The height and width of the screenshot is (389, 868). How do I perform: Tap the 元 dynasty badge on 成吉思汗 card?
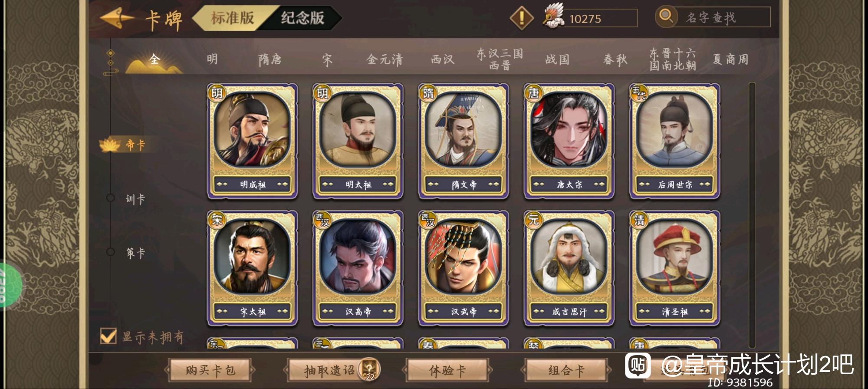533,219
